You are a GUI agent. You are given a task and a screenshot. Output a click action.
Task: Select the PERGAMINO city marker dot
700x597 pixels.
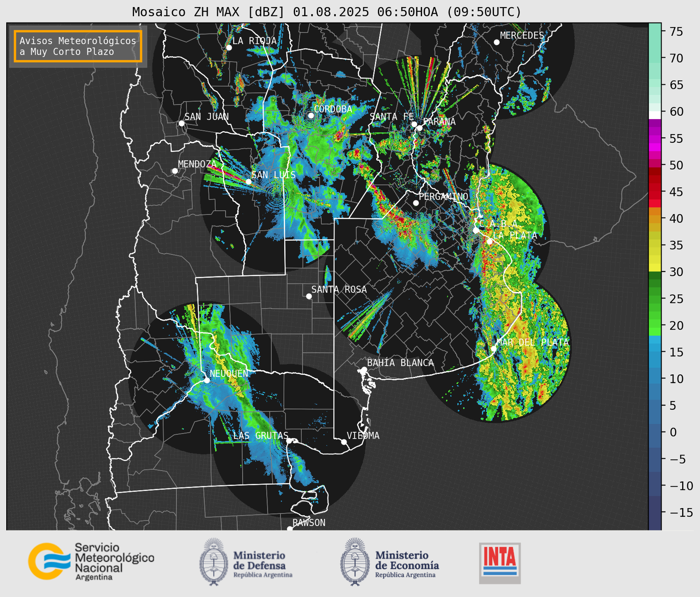click(416, 203)
